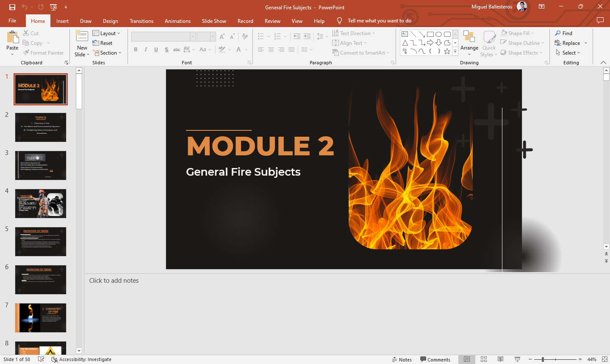Open the Animations tab
This screenshot has height=364, width=610.
pyautogui.click(x=177, y=21)
